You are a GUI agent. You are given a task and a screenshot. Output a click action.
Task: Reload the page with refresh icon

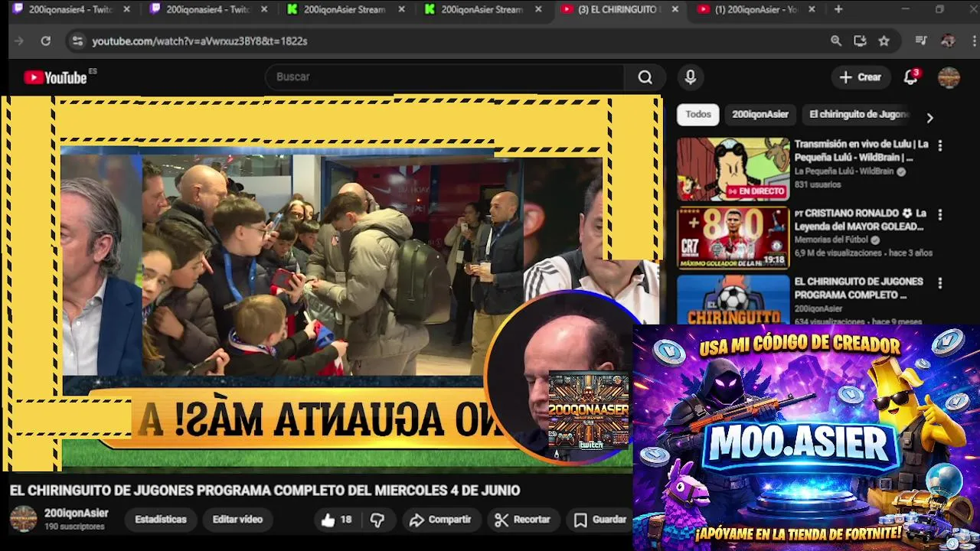point(46,41)
